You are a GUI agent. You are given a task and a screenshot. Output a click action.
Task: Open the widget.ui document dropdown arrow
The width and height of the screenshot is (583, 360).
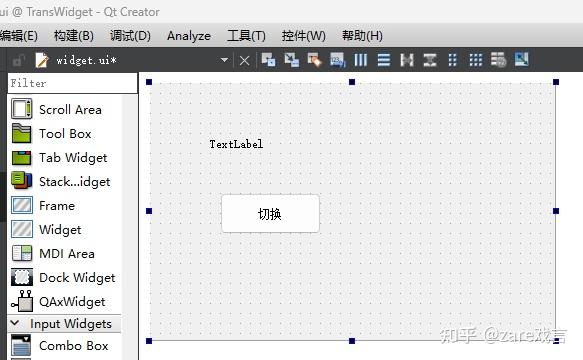coord(224,60)
